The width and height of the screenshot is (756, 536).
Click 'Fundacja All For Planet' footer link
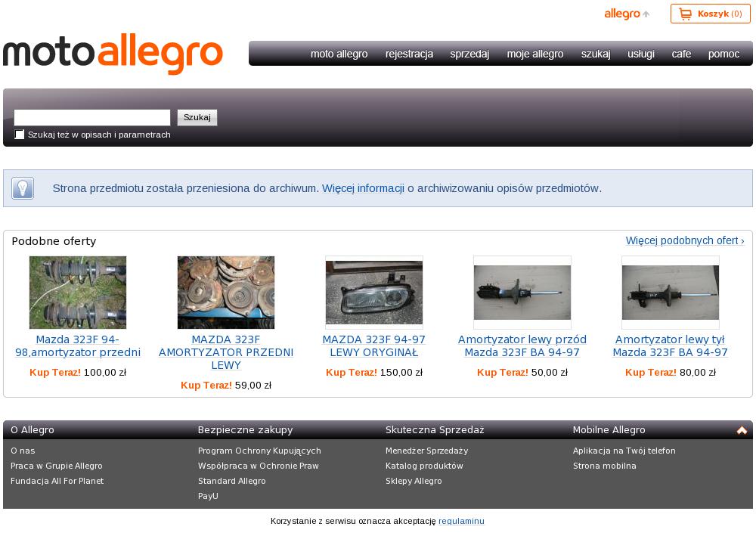(x=57, y=481)
